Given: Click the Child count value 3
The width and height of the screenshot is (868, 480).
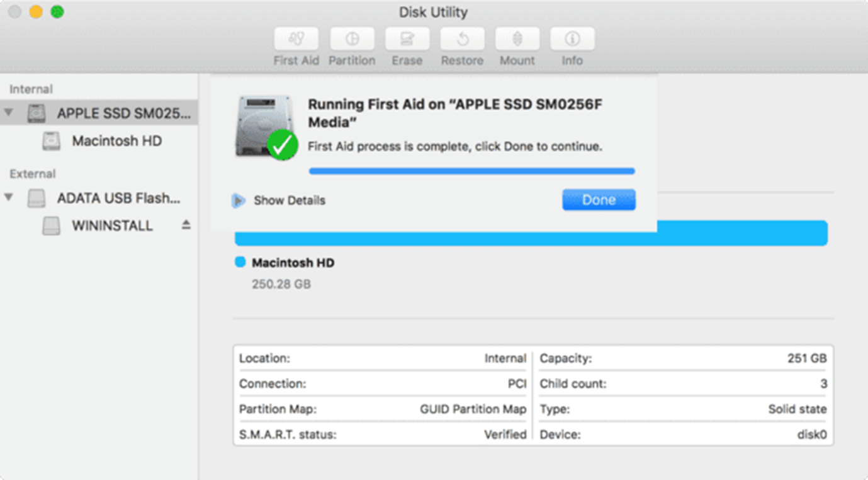Looking at the screenshot, I should (824, 384).
